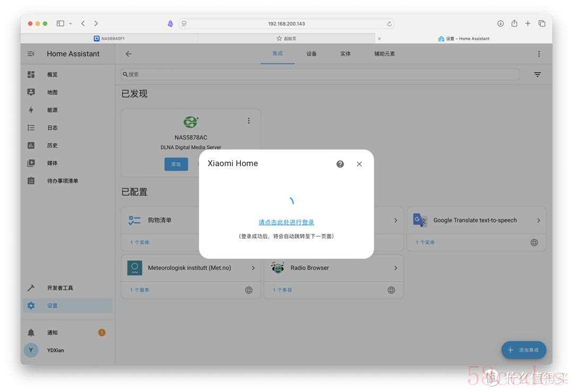This screenshot has height=392, width=573.
Task: Collapse the Home Assistant sidebar menu icon
Action: coord(31,54)
